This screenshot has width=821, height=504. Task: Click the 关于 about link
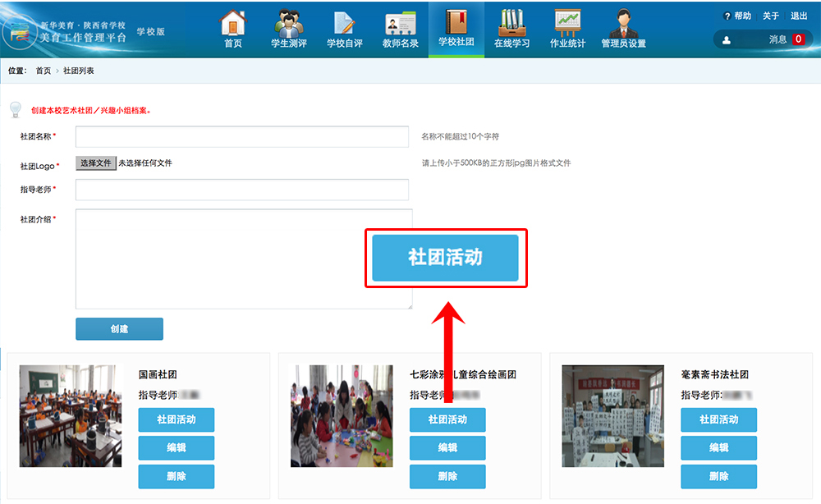click(770, 16)
